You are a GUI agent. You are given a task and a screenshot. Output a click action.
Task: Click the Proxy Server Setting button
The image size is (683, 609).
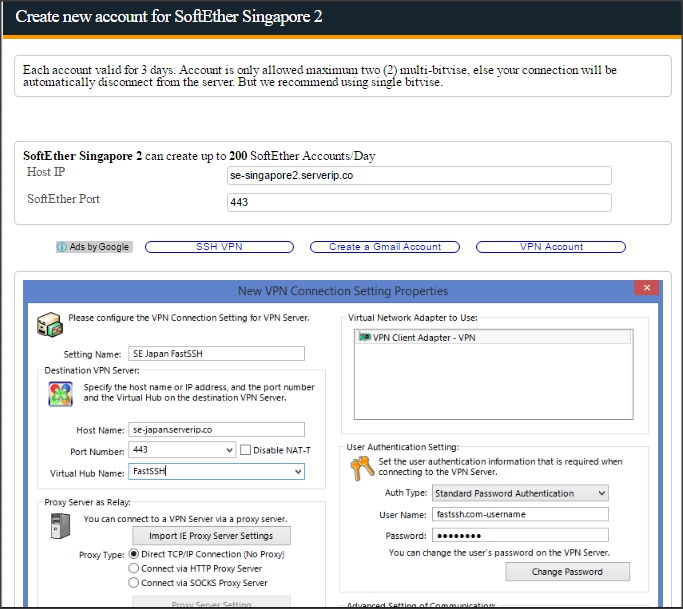click(211, 603)
